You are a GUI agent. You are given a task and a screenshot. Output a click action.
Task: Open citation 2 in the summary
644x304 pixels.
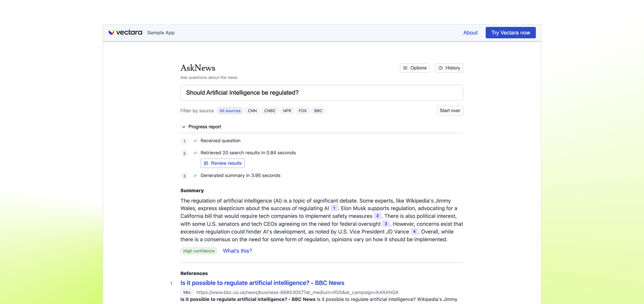pos(378,216)
